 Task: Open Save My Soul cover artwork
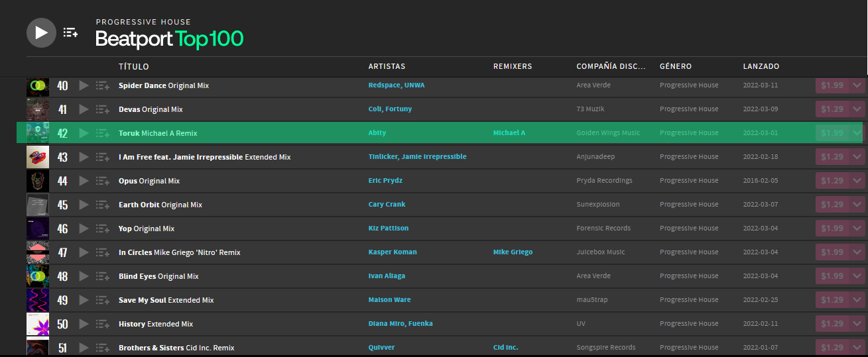(x=38, y=300)
